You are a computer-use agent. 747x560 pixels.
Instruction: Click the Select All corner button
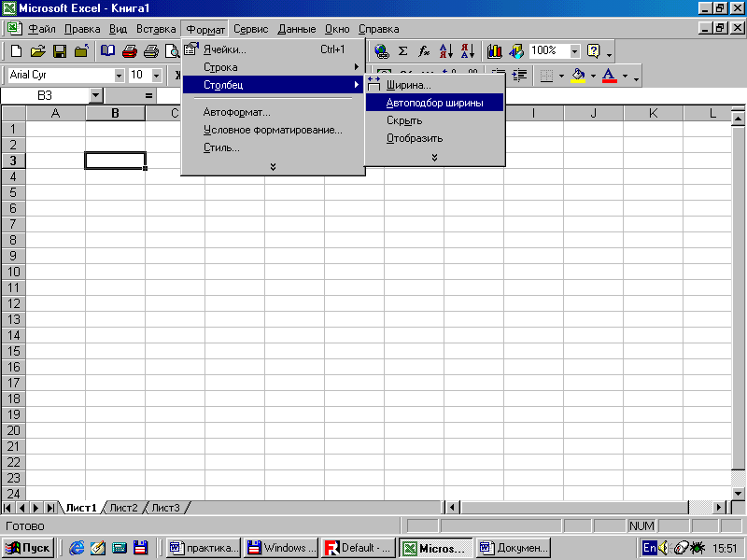click(x=13, y=113)
